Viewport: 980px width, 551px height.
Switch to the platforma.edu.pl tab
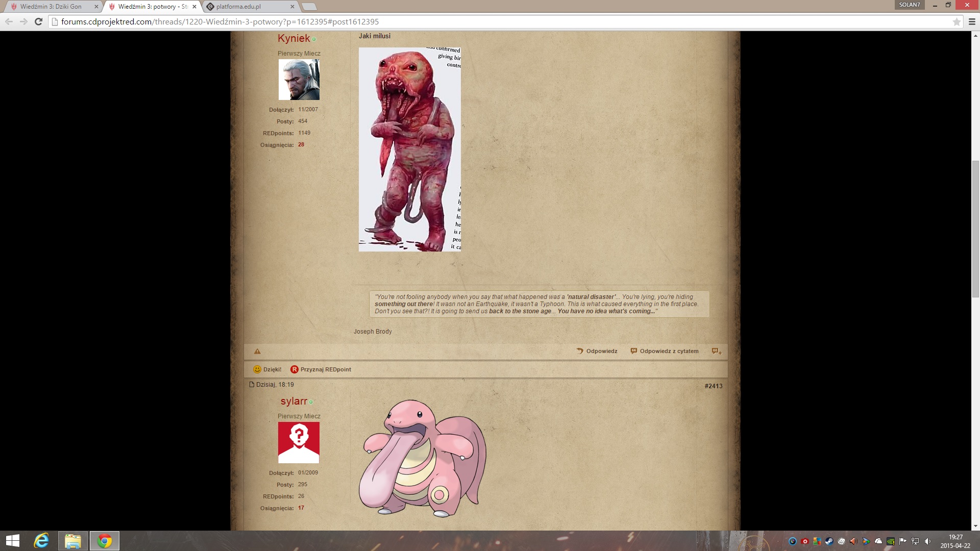coord(250,7)
